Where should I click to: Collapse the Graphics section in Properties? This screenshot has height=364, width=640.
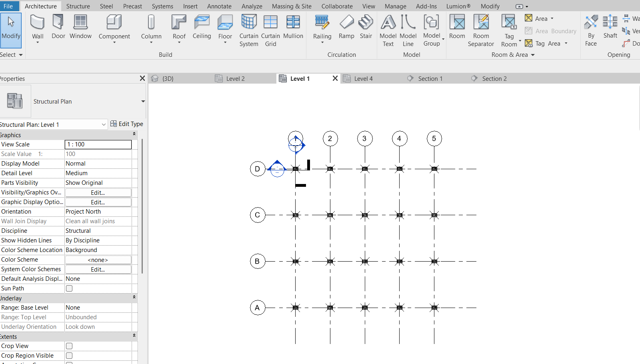[x=134, y=135]
